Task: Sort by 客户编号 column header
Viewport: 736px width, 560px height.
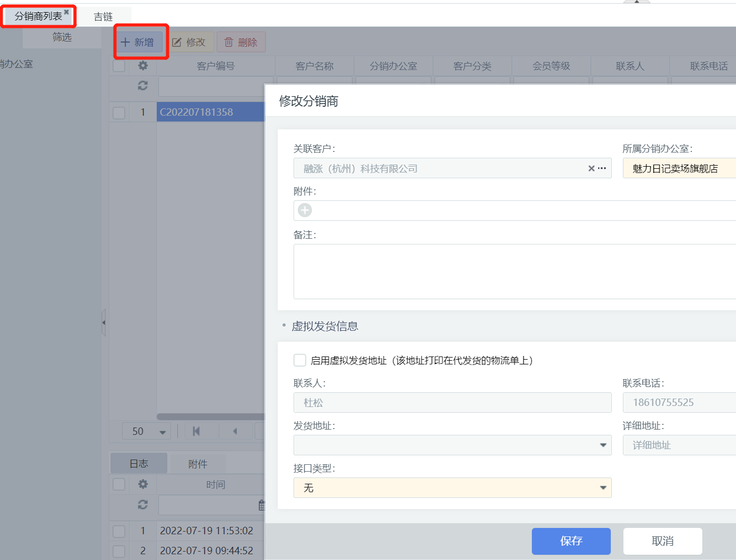Action: [216, 66]
